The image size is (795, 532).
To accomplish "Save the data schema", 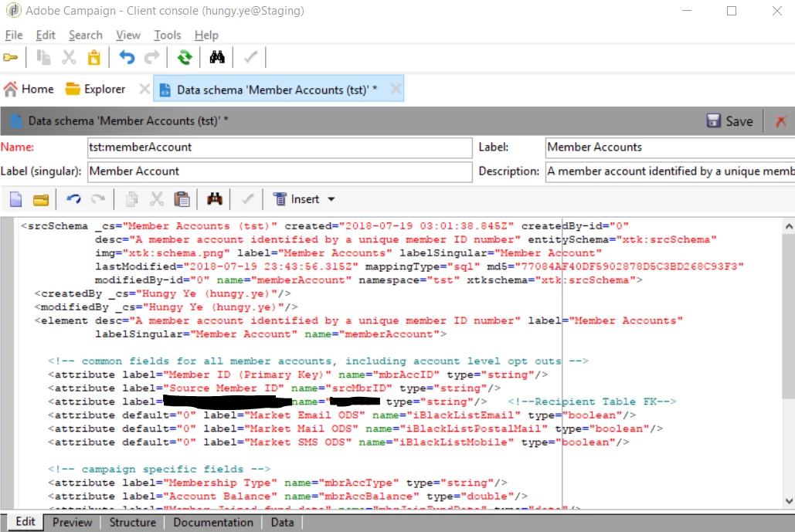I will pos(730,121).
